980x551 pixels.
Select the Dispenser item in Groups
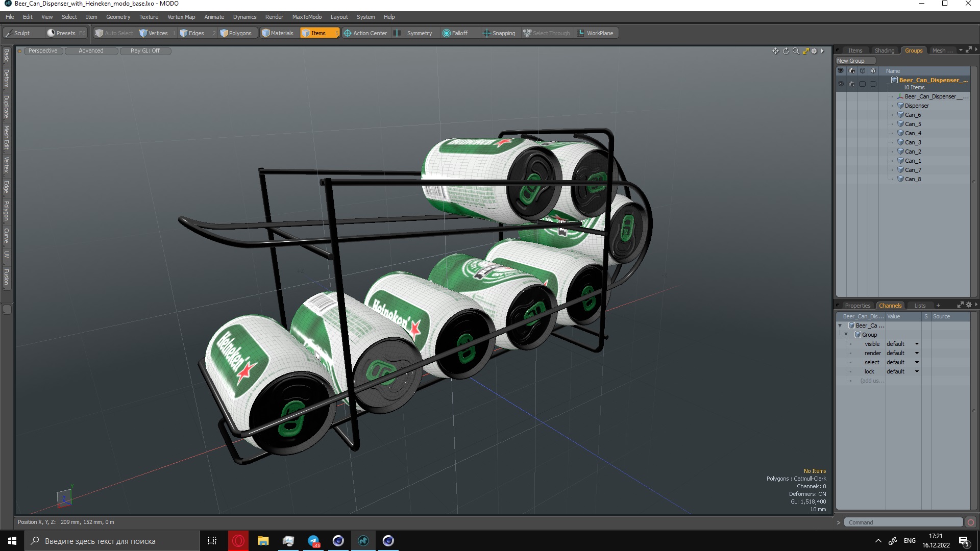pyautogui.click(x=917, y=106)
